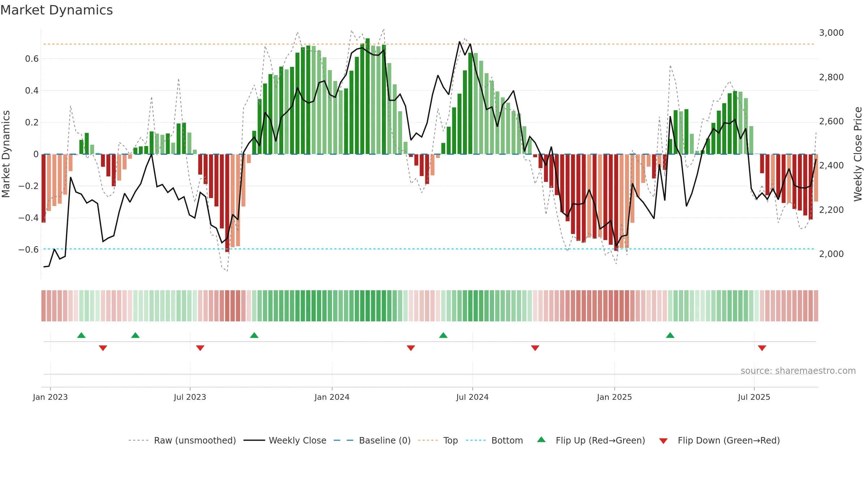The image size is (868, 488).
Task: Click the Jul 2023 x-axis label
Action: (x=190, y=397)
